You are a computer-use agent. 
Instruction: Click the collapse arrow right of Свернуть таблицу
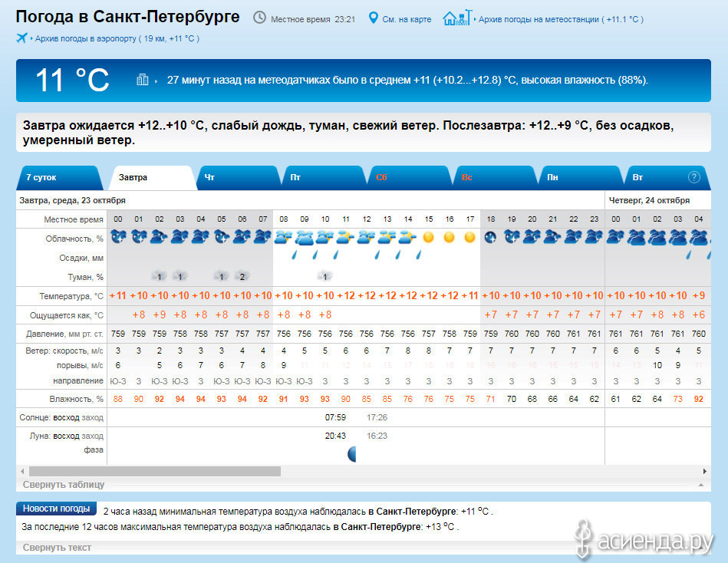(701, 485)
